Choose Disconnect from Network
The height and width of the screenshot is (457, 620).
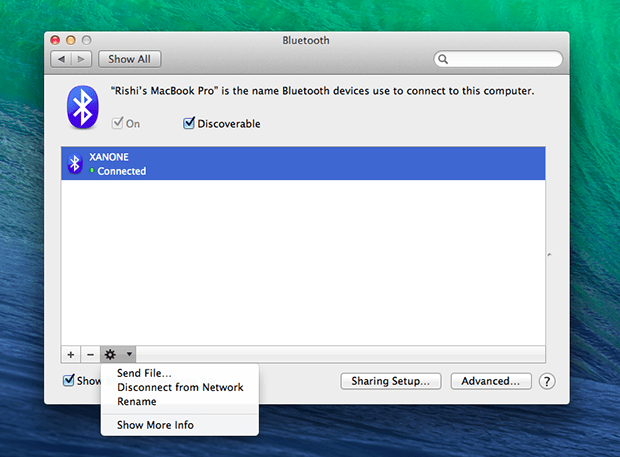point(180,387)
